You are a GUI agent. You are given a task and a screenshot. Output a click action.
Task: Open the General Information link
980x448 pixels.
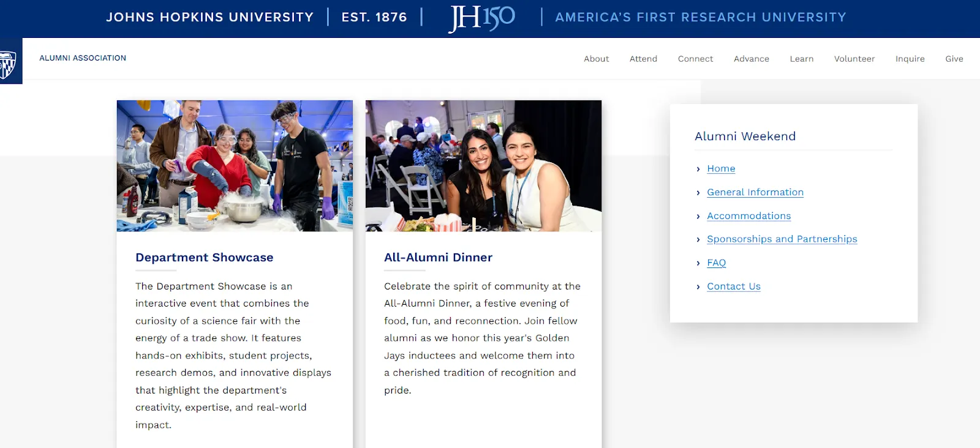point(755,192)
